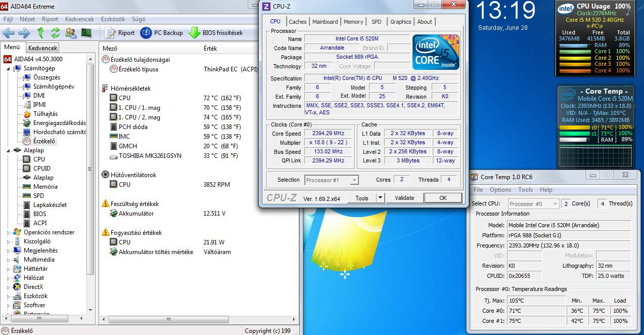Open the Eszközök menu
The height and width of the screenshot is (335, 644).
click(x=113, y=19)
